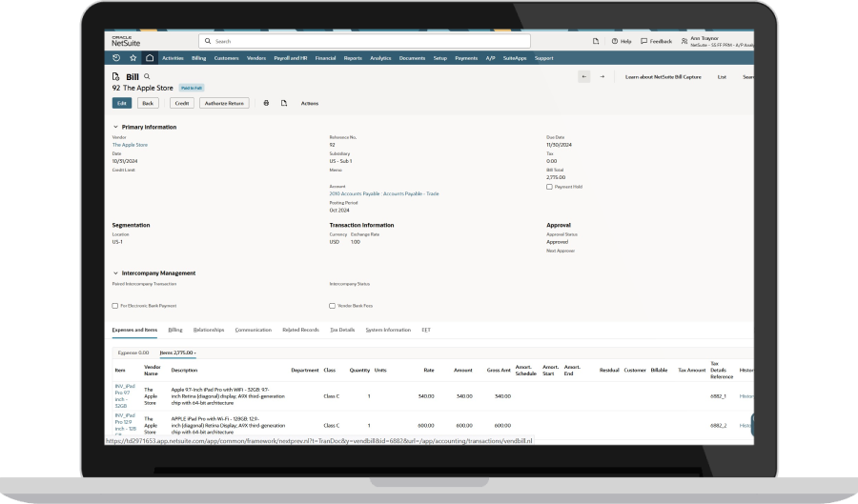This screenshot has width=858, height=504.
Task: Open the Setup menu
Action: click(439, 58)
